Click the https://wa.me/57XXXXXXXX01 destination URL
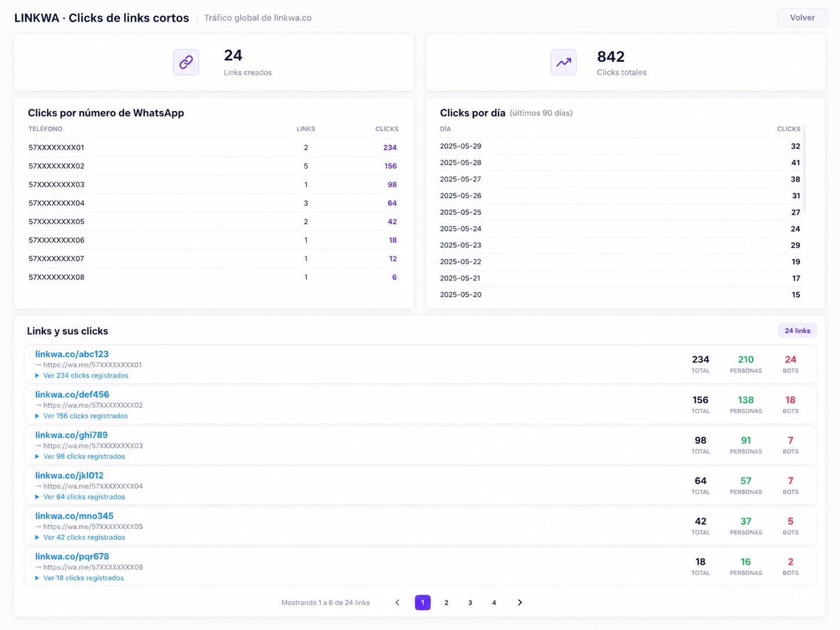This screenshot has height=630, width=840. (92, 365)
